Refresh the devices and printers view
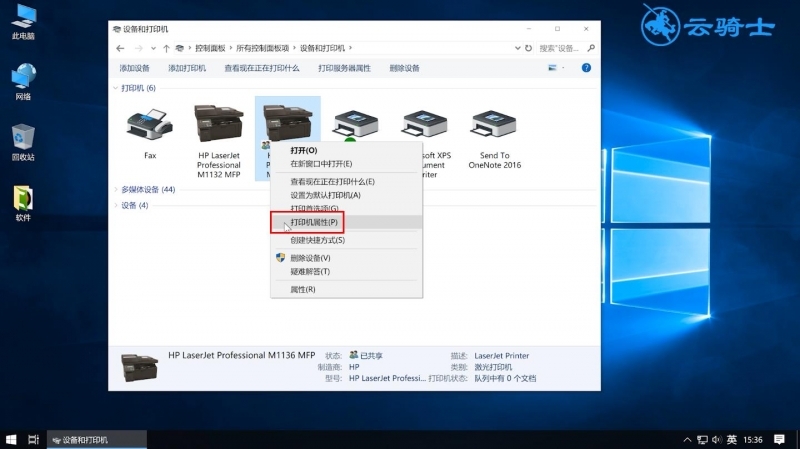Image resolution: width=800 pixels, height=449 pixels. 529,48
